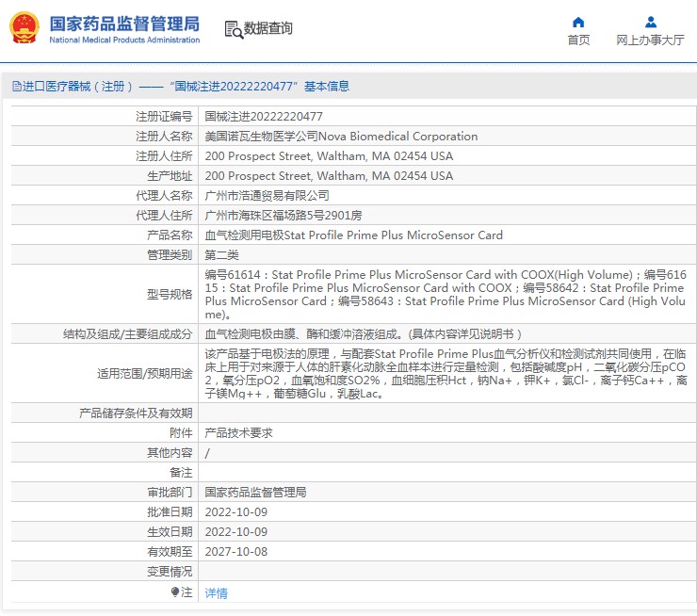Click 广州市浩通贸易有限公司 agent name

pyautogui.click(x=267, y=196)
